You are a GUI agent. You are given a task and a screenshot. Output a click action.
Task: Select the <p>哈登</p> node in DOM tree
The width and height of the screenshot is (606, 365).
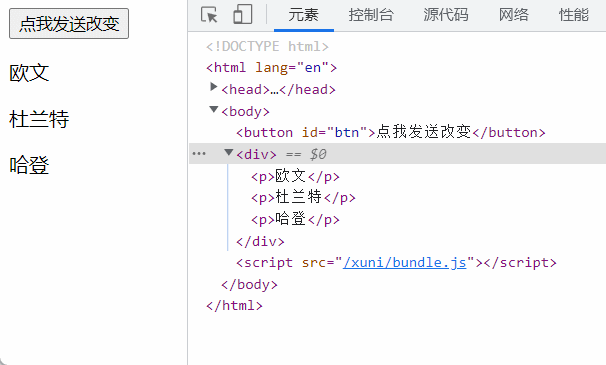295,219
